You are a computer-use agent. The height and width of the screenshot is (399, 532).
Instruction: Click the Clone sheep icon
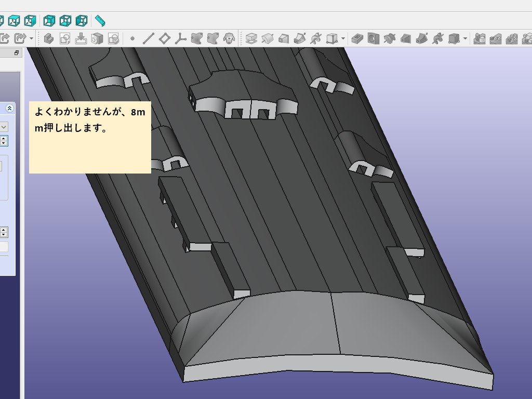click(x=228, y=38)
